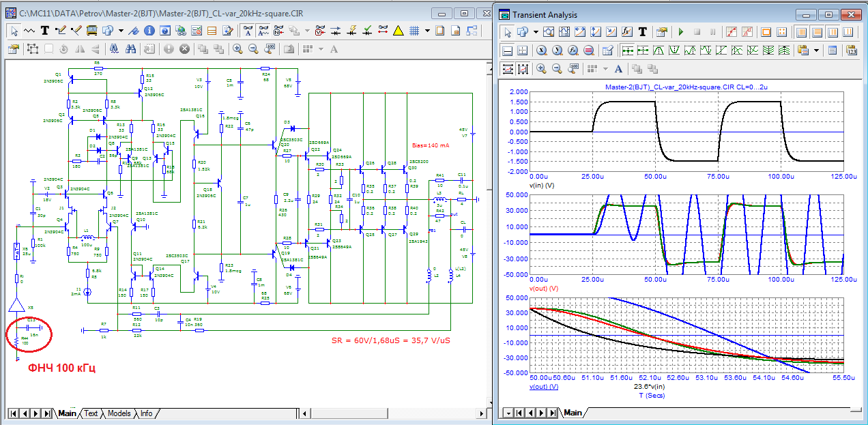Switch to the Text tab in schematic
868x425 pixels.
click(x=90, y=413)
